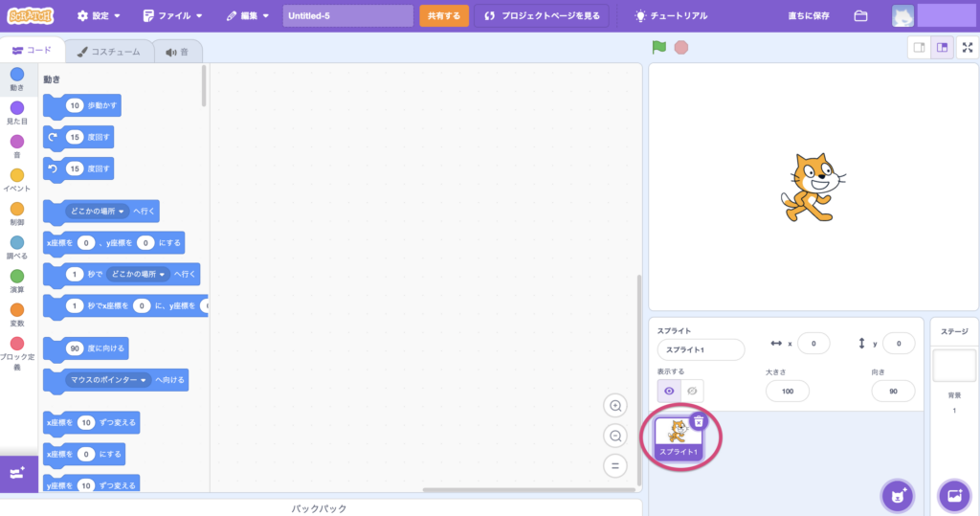Open 編集 edit menu

pos(248,15)
